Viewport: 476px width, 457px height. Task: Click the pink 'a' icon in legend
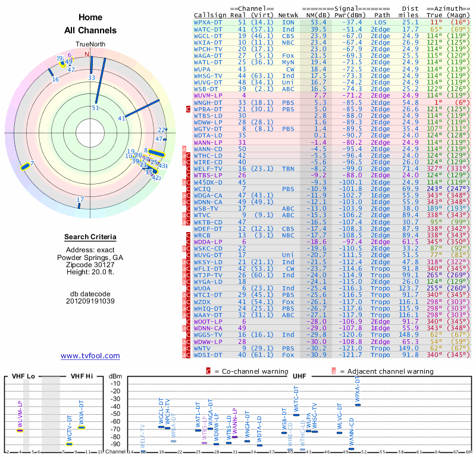[334, 371]
